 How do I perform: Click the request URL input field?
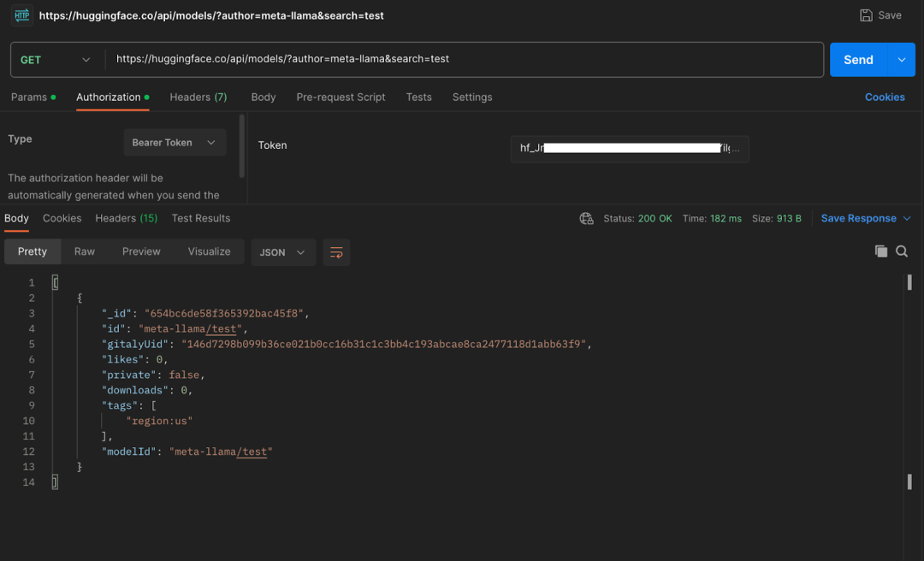[465, 60]
